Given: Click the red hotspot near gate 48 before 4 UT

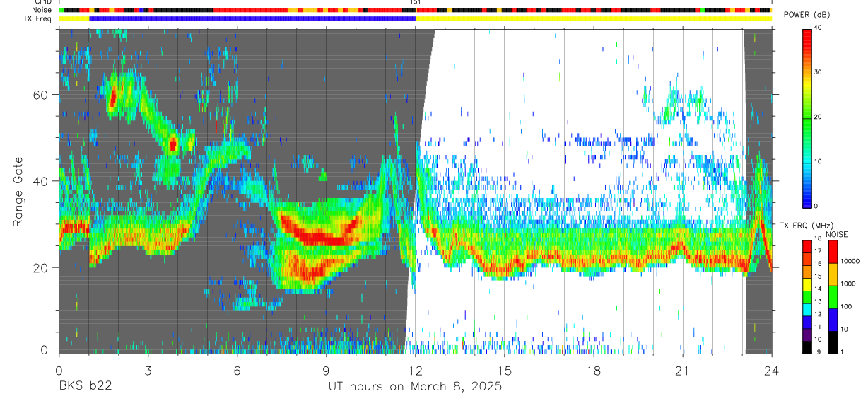Looking at the screenshot, I should [x=173, y=144].
